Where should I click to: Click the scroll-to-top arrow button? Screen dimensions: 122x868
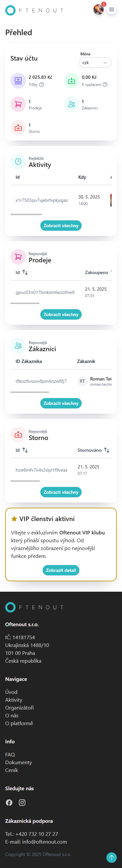click(x=112, y=857)
